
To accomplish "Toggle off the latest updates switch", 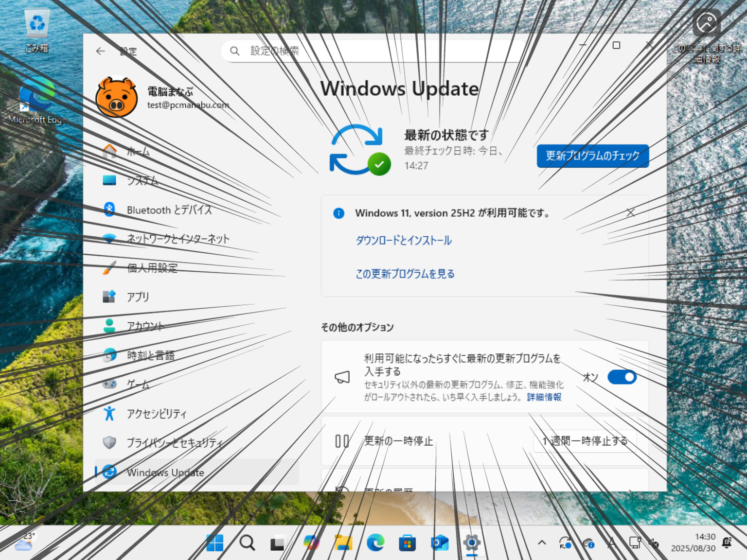I will [622, 377].
